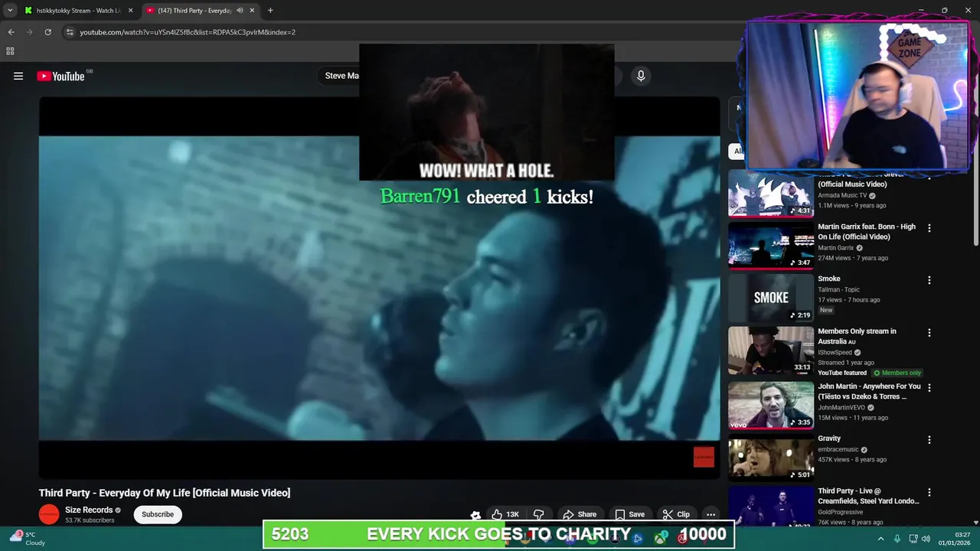
Task: Dislike this video
Action: click(x=539, y=514)
